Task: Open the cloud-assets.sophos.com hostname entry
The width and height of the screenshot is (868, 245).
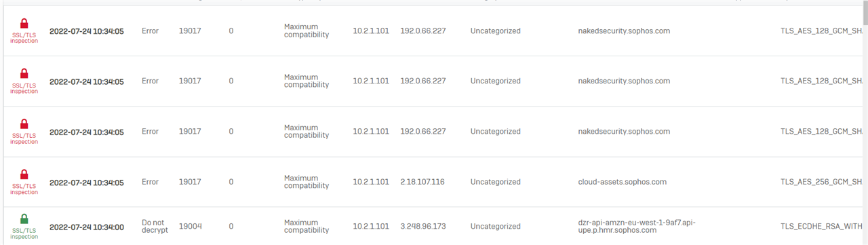Action: 622,182
